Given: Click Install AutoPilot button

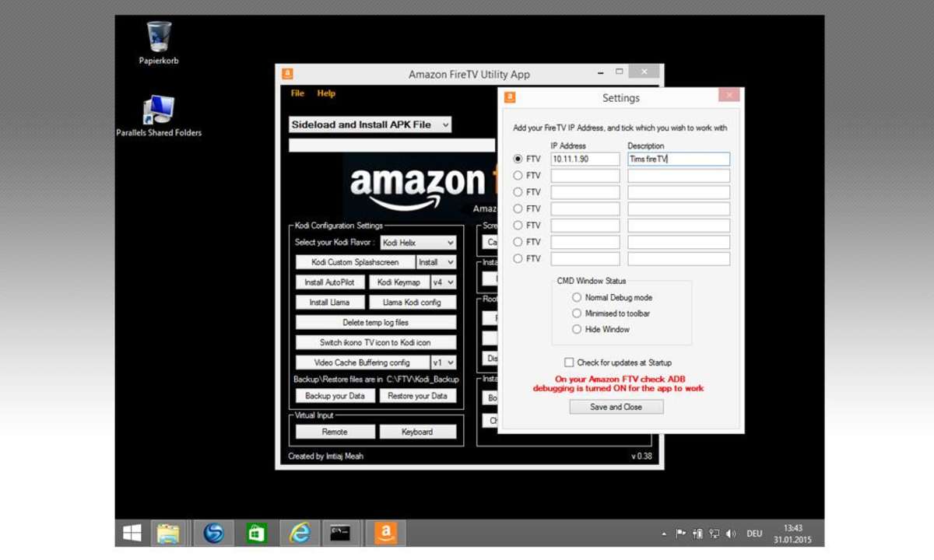Looking at the screenshot, I should (x=330, y=282).
